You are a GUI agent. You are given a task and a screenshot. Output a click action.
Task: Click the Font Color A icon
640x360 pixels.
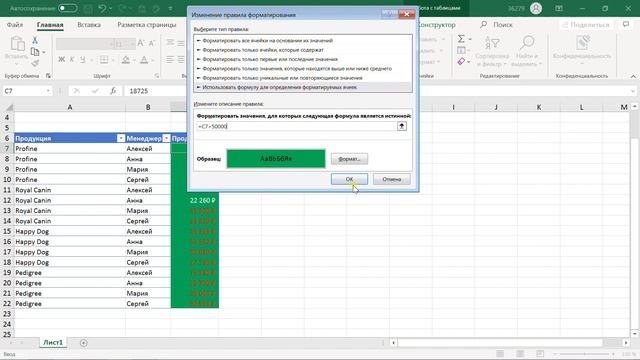(x=144, y=60)
